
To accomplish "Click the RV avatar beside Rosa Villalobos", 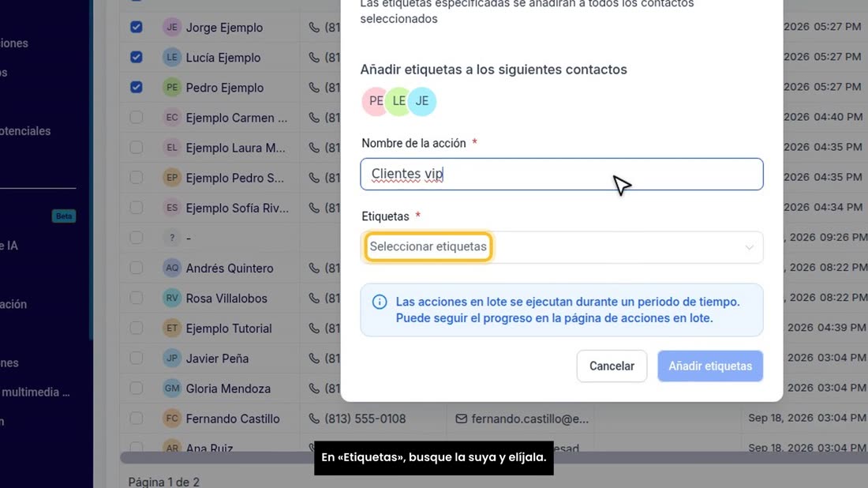I will tap(172, 298).
